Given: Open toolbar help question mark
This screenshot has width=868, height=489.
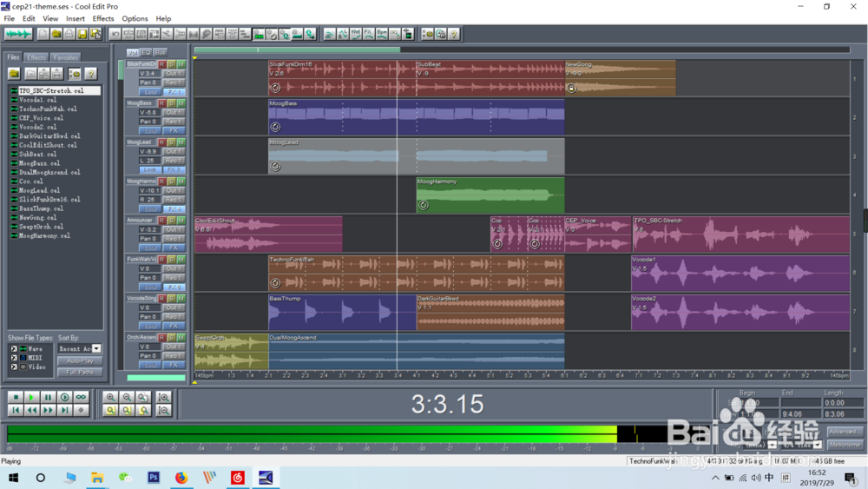Looking at the screenshot, I should click(x=454, y=35).
